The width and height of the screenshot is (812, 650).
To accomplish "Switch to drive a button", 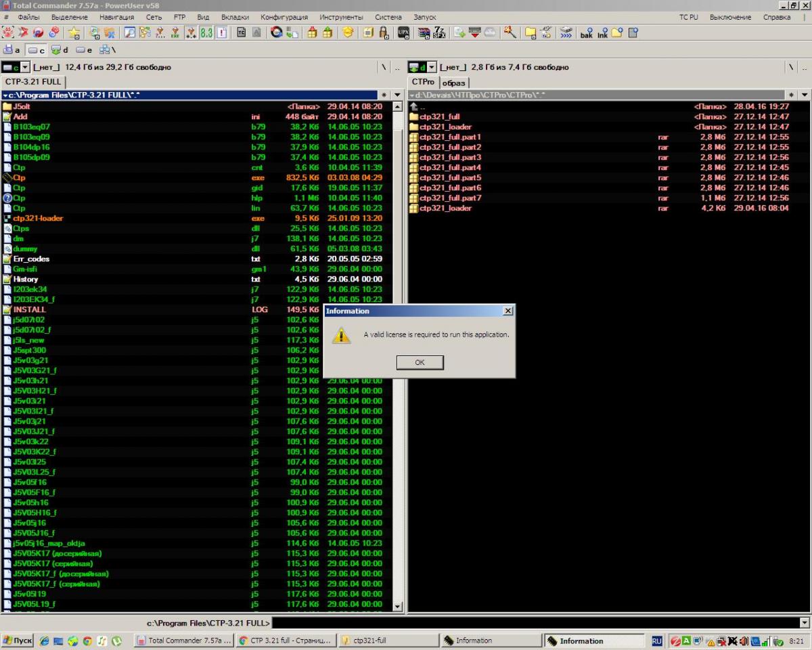I will (x=12, y=50).
